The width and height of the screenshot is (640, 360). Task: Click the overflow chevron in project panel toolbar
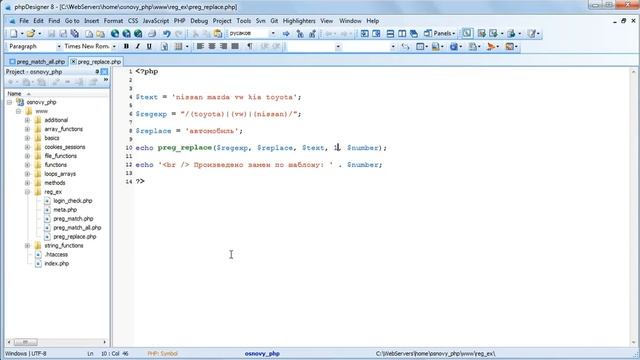(x=106, y=80)
